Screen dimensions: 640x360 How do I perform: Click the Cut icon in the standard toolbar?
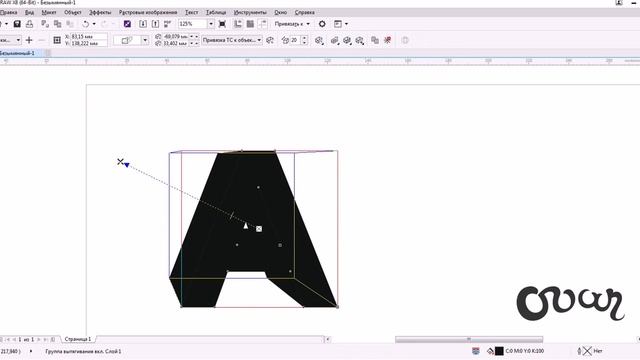click(x=45, y=24)
